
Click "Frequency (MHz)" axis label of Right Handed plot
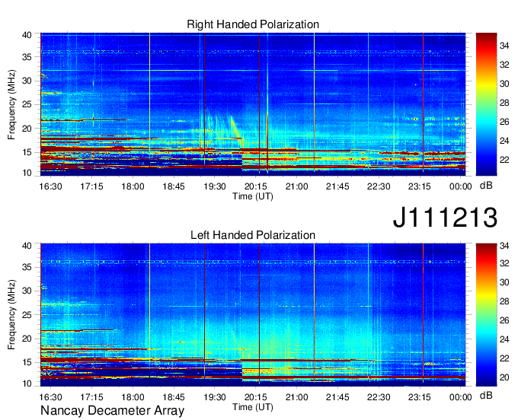click(x=11, y=104)
